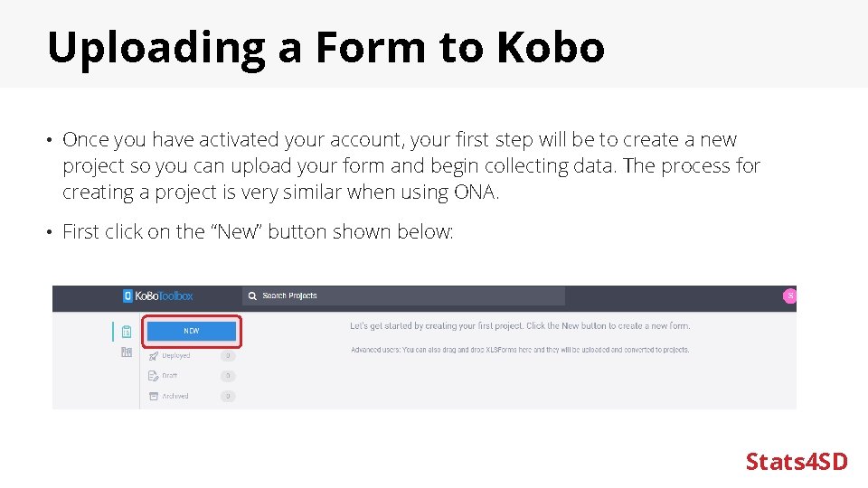Click the pencil-document icon beside Draft
This screenshot has width=868, height=488.
coord(154,376)
